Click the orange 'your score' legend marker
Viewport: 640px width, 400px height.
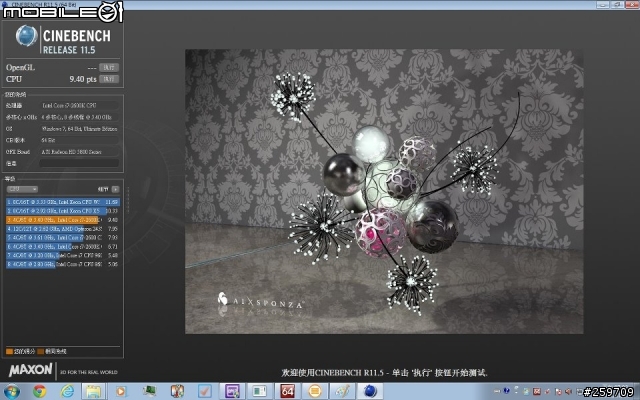[9, 351]
